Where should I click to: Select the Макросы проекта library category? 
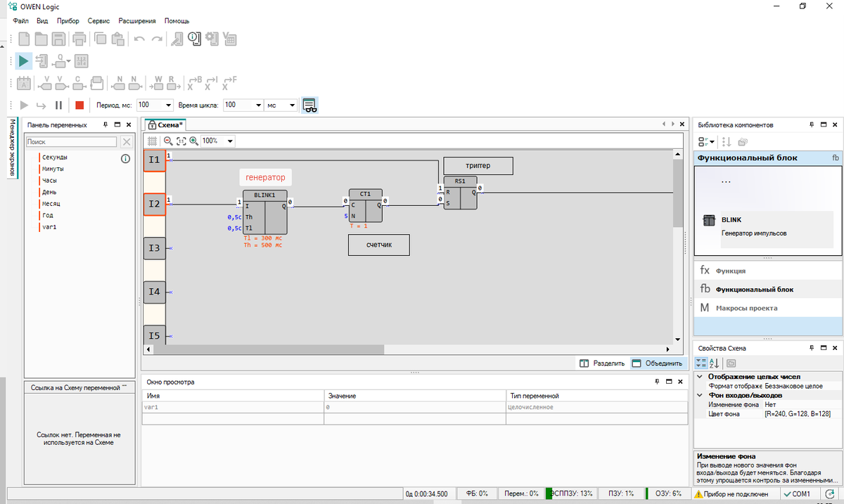[768, 308]
